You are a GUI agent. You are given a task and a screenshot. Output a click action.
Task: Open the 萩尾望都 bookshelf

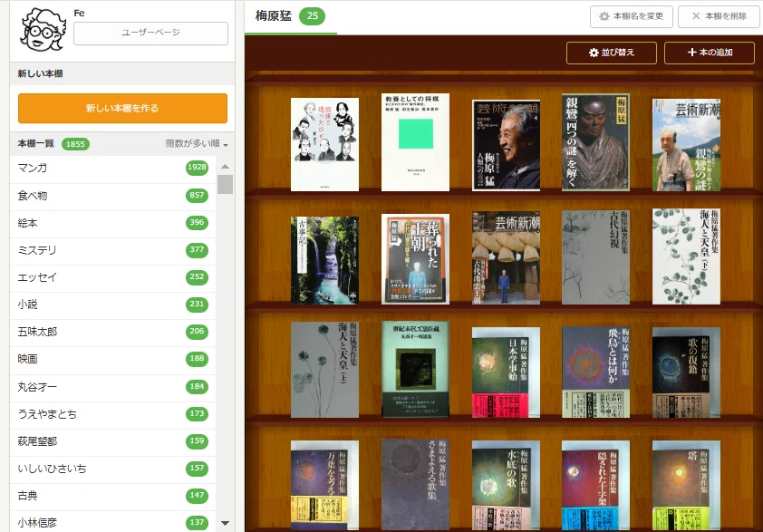coord(112,441)
